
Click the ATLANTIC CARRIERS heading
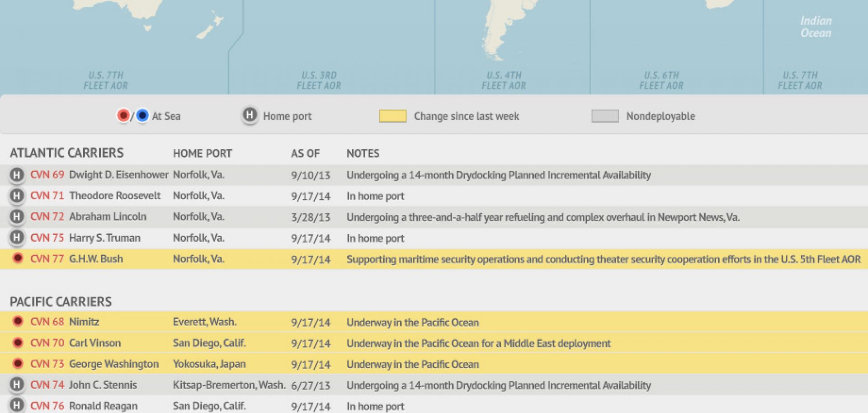(67, 153)
